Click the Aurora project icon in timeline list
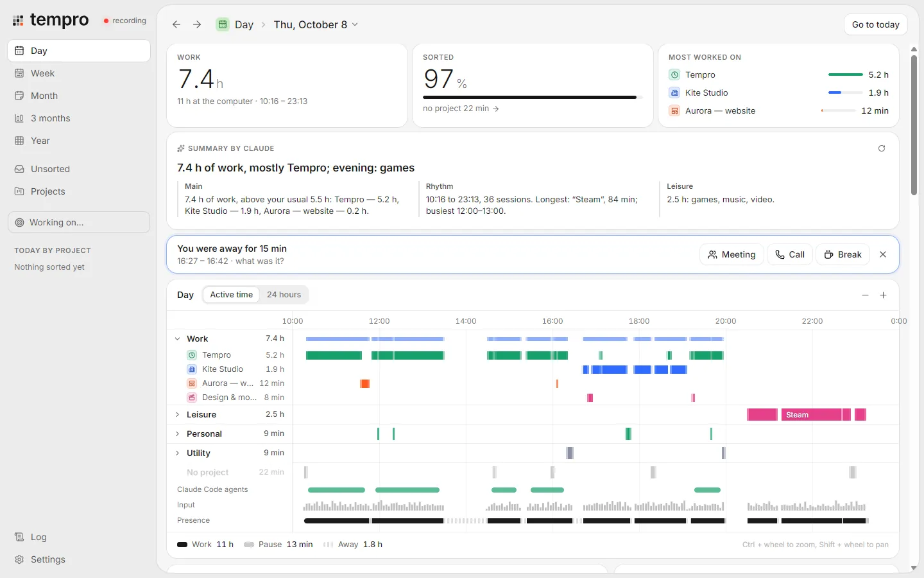 click(x=192, y=383)
